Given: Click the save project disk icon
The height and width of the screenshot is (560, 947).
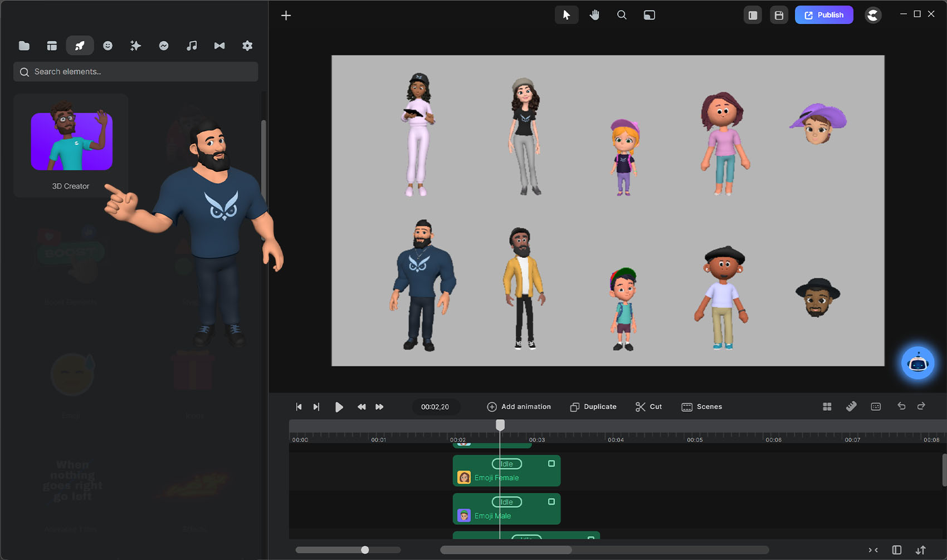Looking at the screenshot, I should [x=779, y=15].
